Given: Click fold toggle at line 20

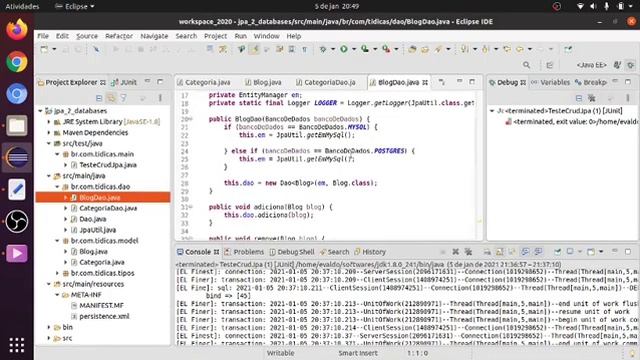Looking at the screenshot, I should [190, 119].
